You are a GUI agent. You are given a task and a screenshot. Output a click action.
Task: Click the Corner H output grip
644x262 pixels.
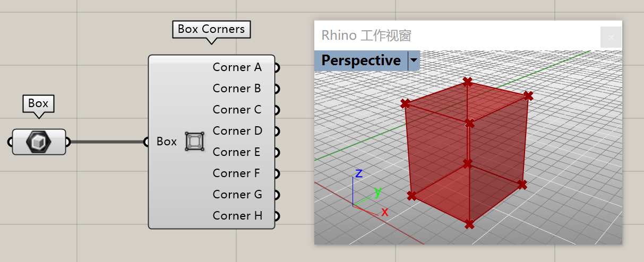[x=277, y=216]
